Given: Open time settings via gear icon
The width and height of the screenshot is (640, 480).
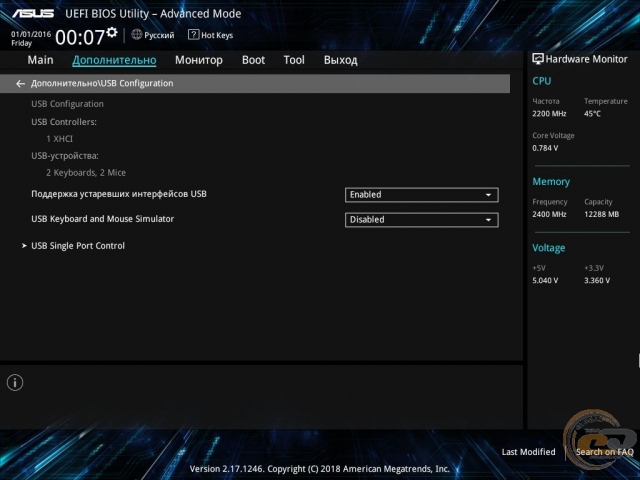Looking at the screenshot, I should [x=112, y=32].
